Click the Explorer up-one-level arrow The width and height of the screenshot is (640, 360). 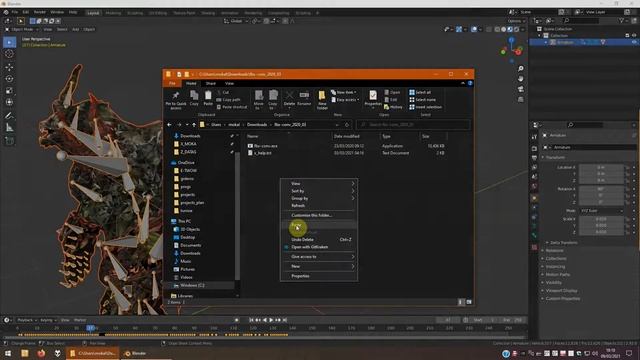194,124
